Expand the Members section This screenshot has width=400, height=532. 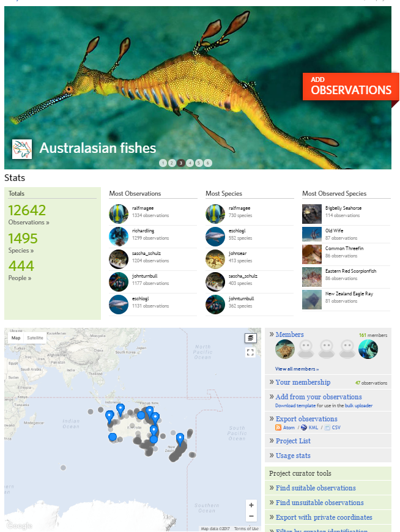click(289, 334)
